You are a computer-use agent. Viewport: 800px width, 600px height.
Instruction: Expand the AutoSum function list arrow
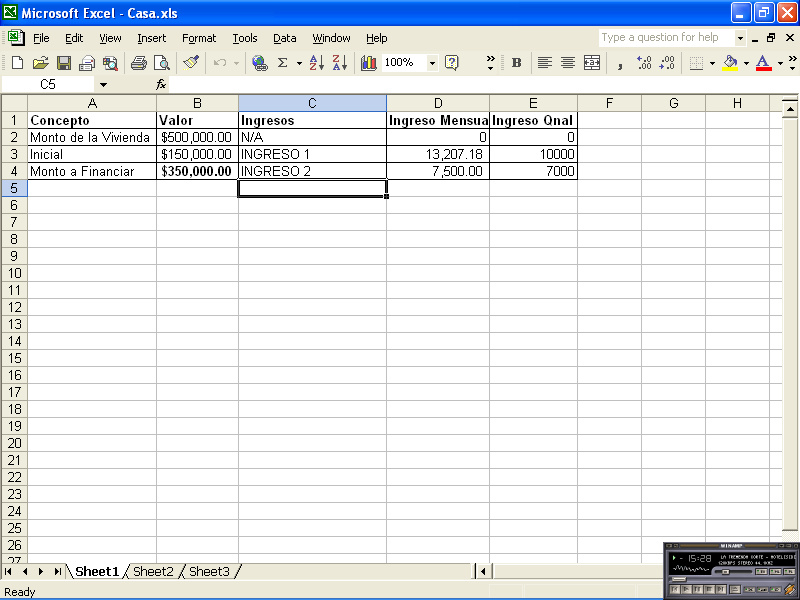299,63
